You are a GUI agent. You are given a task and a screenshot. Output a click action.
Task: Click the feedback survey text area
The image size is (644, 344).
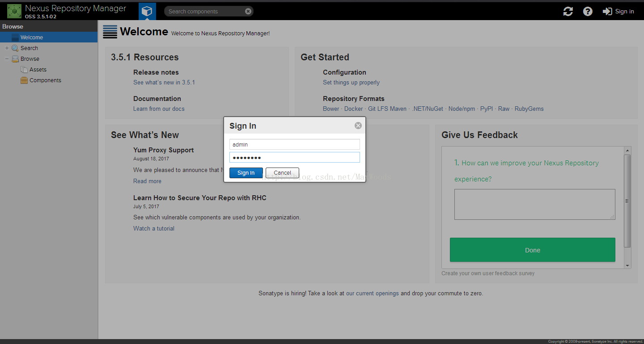pos(535,204)
